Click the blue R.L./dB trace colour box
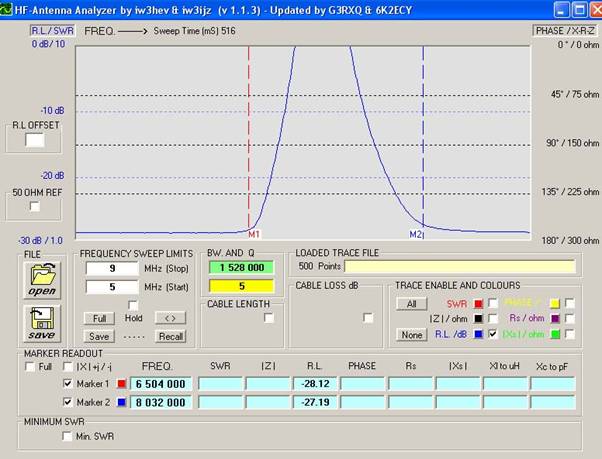This screenshot has height=459, width=602. tap(477, 334)
